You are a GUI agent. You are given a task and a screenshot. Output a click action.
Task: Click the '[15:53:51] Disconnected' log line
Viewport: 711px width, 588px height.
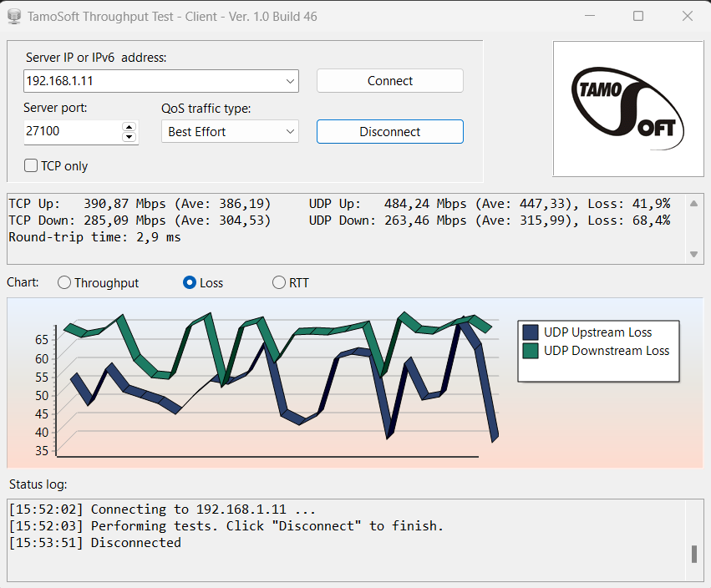click(x=94, y=543)
